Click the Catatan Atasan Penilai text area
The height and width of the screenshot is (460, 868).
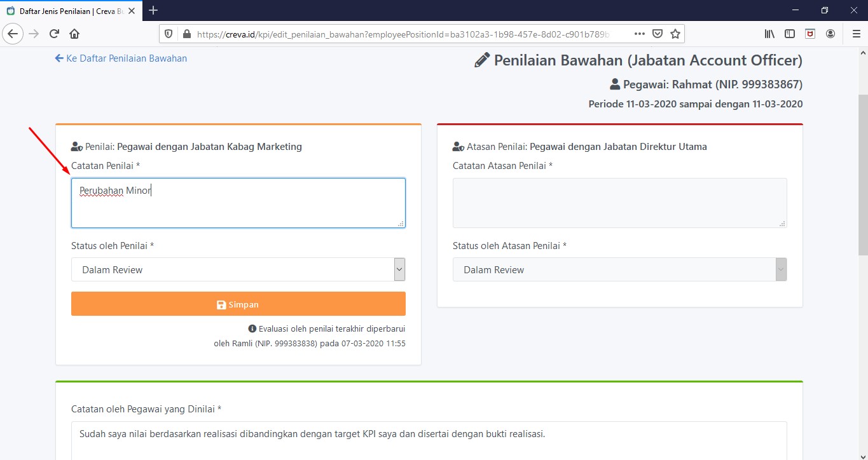click(620, 203)
